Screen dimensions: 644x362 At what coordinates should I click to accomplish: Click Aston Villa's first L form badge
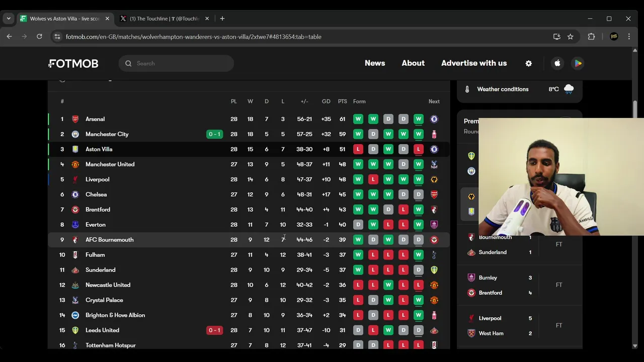tap(358, 149)
